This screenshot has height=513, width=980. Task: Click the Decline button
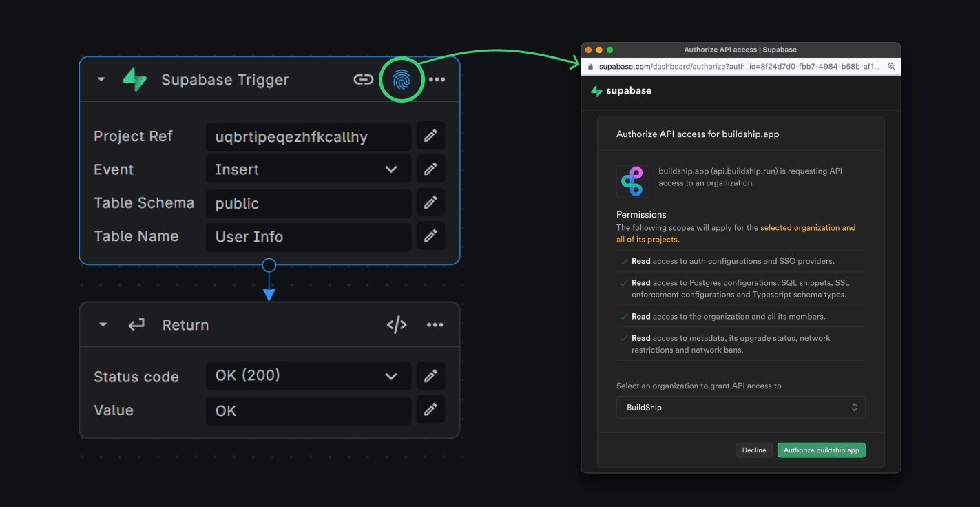pyautogui.click(x=754, y=450)
